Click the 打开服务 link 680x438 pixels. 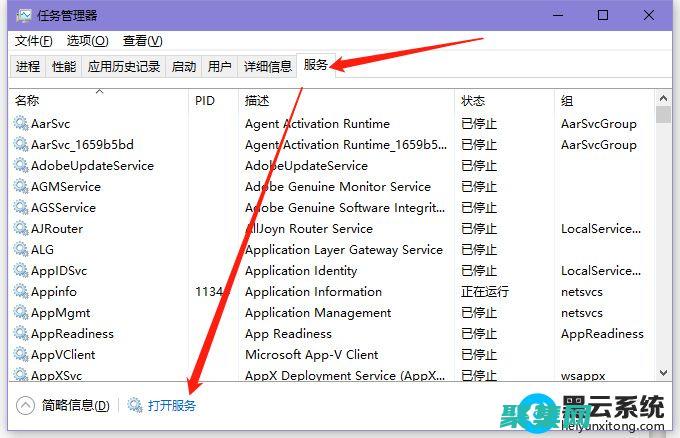pyautogui.click(x=172, y=406)
